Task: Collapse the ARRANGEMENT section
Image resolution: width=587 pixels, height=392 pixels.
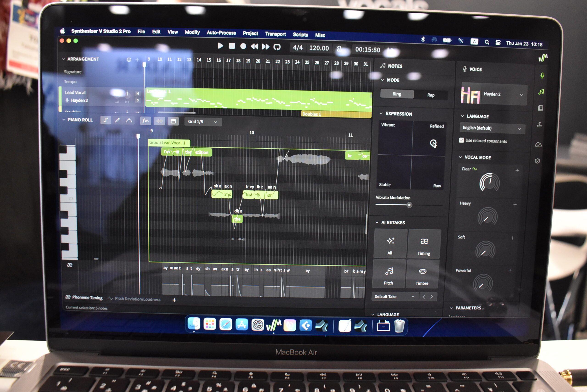Action: click(x=64, y=59)
